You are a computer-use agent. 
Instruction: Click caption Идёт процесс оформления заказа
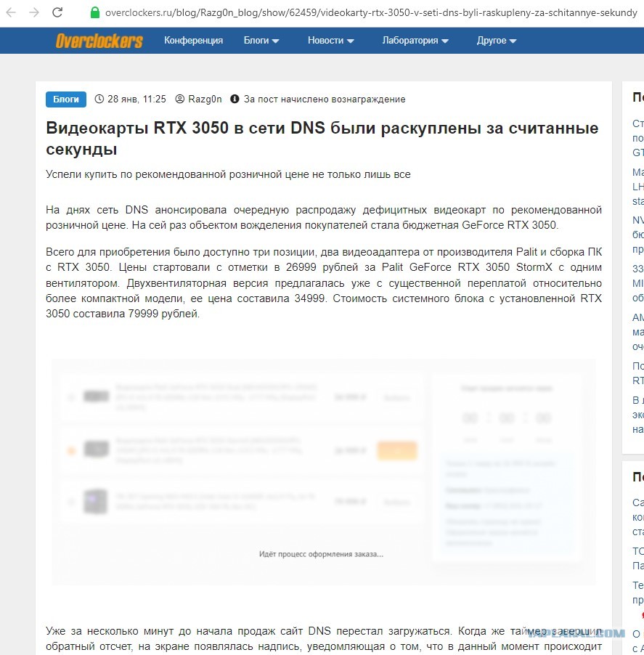pyautogui.click(x=321, y=554)
